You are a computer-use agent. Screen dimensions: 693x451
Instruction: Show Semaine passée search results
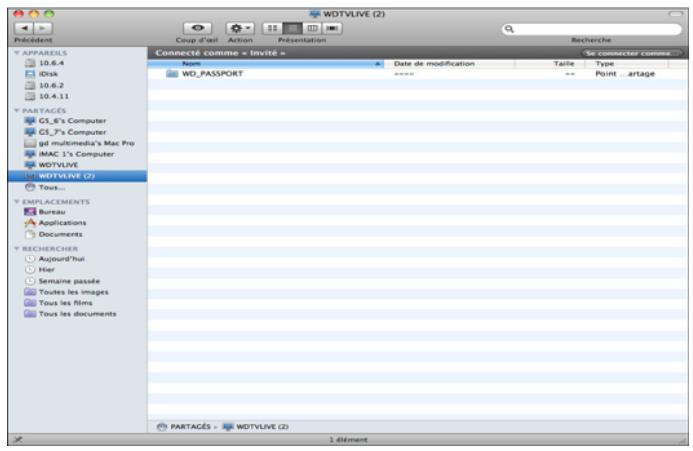point(62,281)
